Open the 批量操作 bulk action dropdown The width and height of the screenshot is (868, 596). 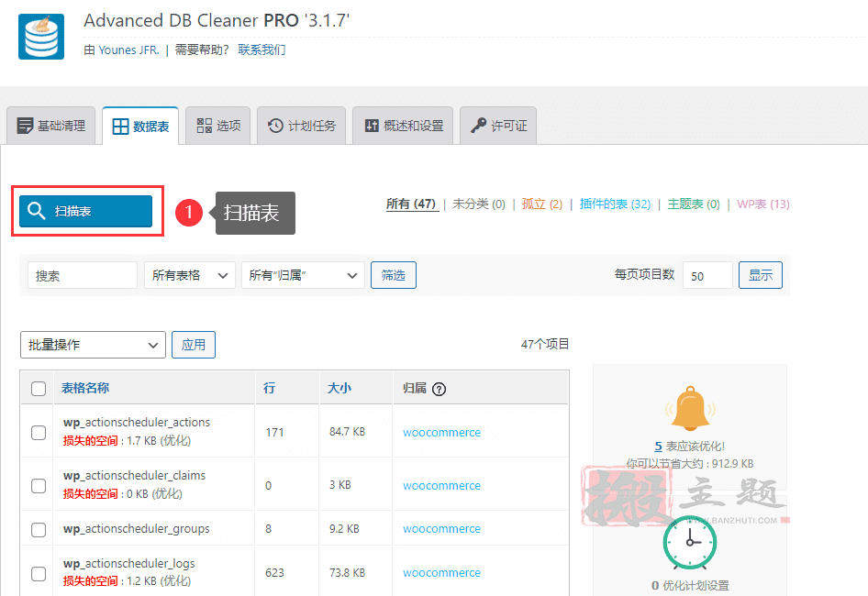tap(93, 345)
